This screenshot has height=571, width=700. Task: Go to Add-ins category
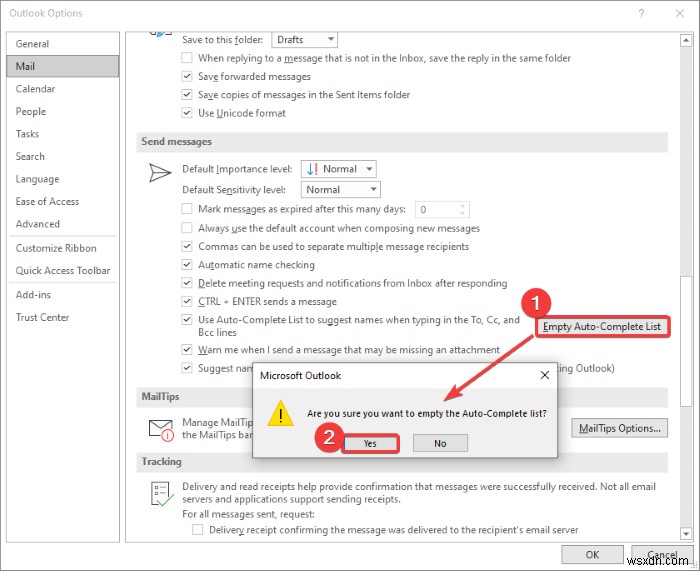click(63, 295)
